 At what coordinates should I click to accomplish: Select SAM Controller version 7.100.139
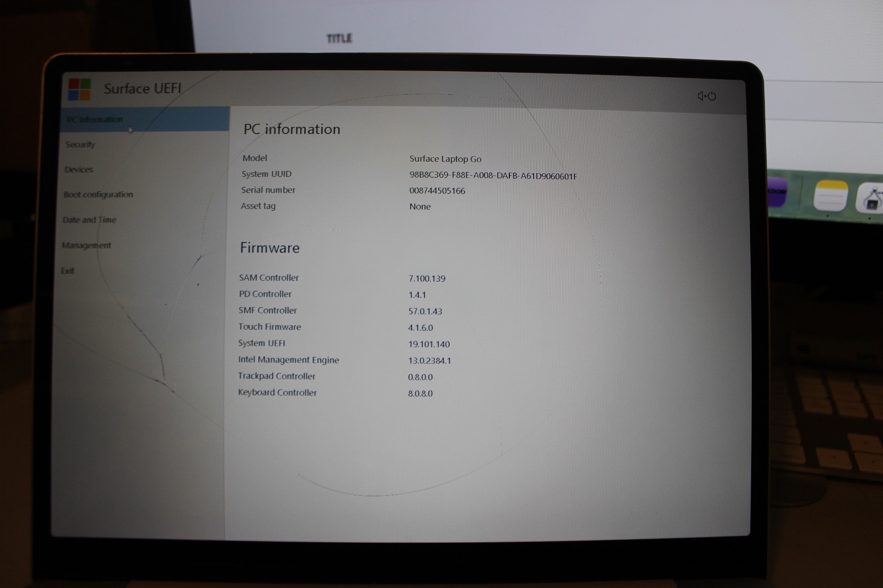427,279
